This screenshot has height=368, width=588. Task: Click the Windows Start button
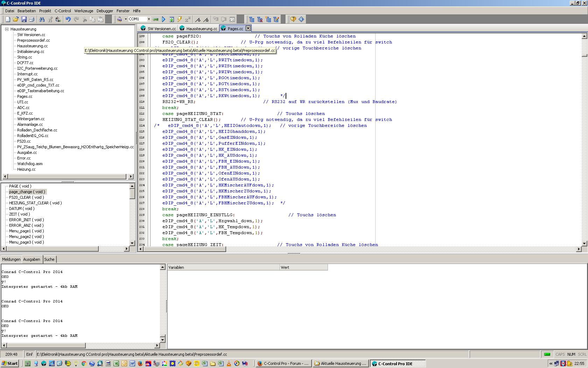[x=10, y=363]
